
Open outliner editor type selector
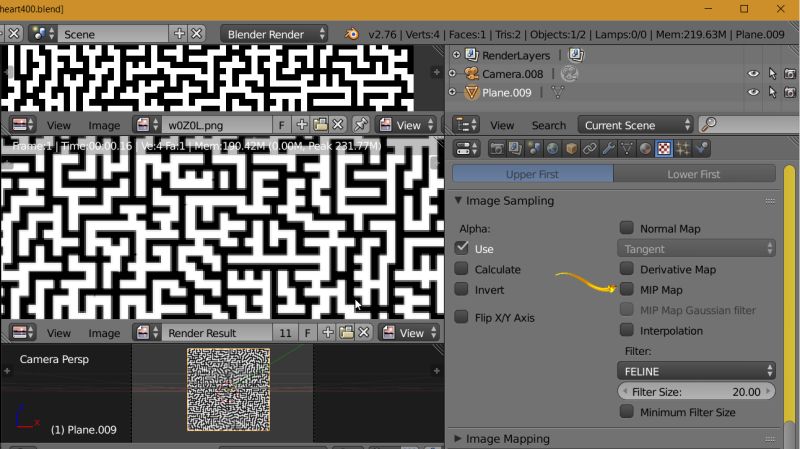point(466,125)
